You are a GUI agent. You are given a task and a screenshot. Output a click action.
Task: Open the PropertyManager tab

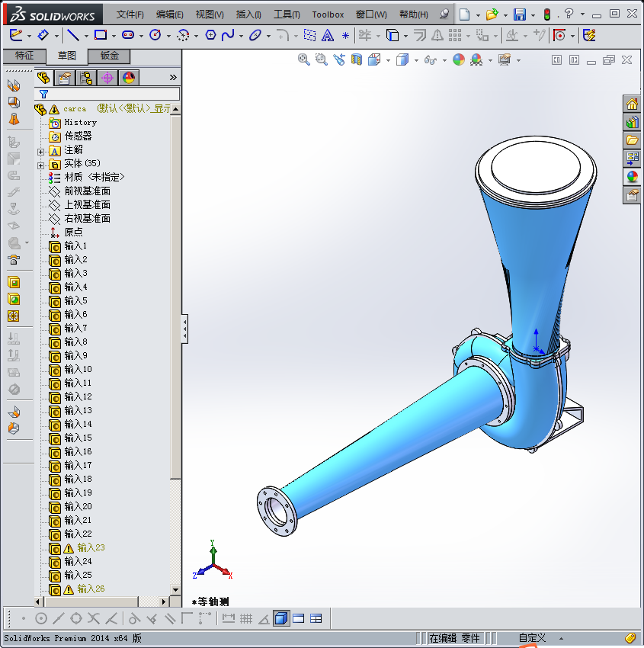pos(65,78)
